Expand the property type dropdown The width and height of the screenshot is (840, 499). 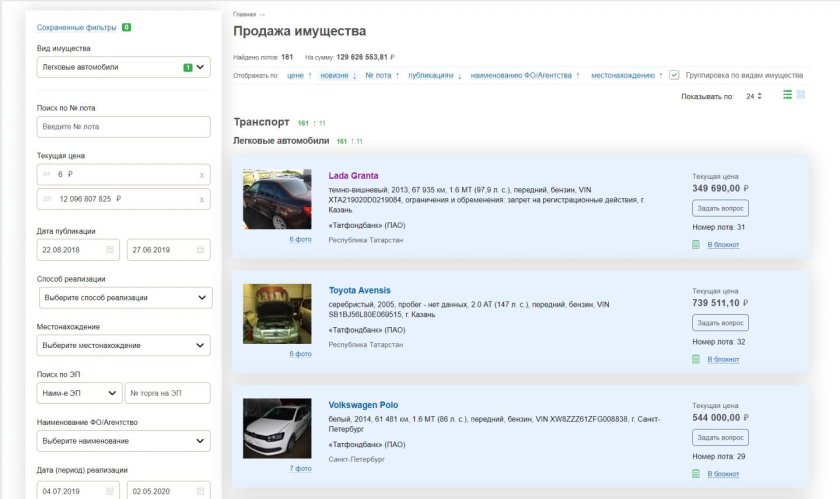(x=201, y=68)
